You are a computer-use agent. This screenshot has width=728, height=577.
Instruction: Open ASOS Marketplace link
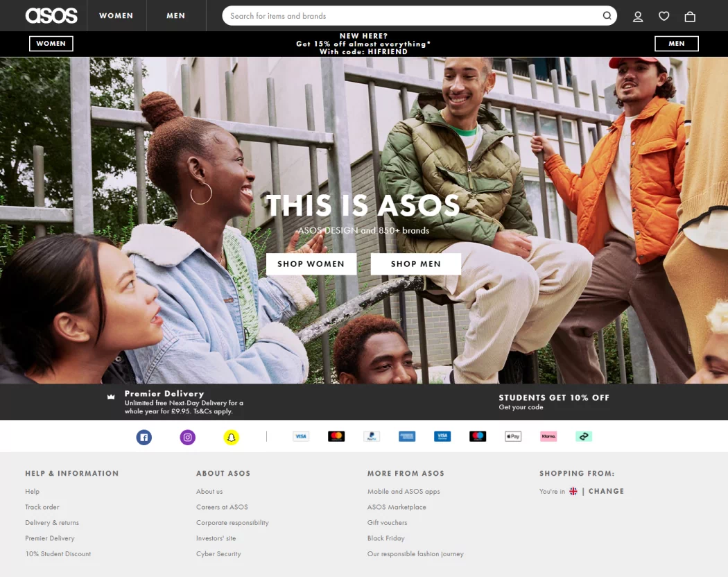[397, 508]
